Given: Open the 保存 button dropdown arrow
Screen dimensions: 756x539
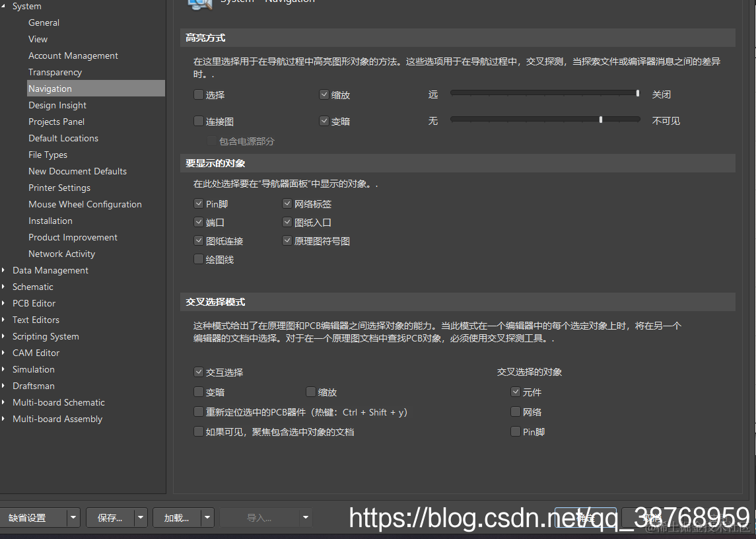Looking at the screenshot, I should pos(141,518).
